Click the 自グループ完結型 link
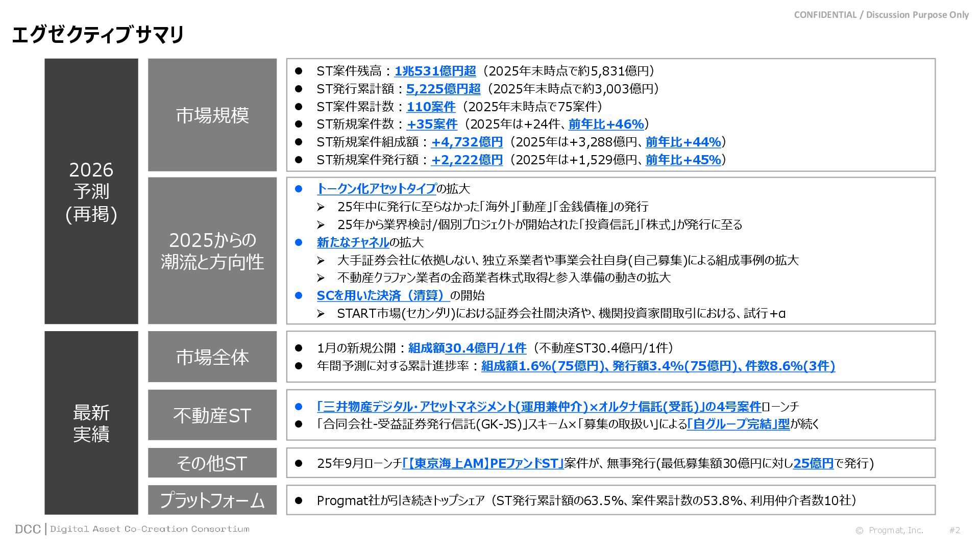The height and width of the screenshot is (551, 980). click(x=738, y=424)
